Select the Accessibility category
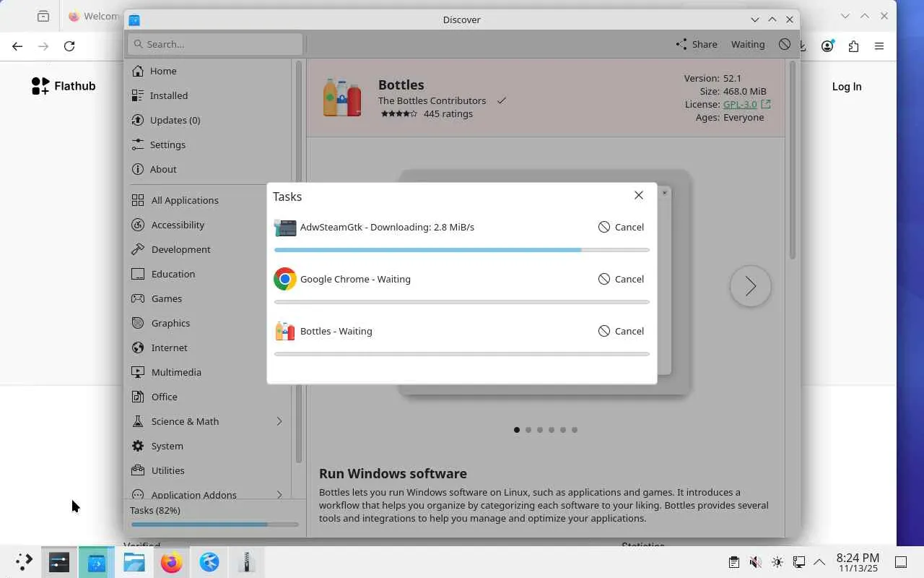 tap(208, 225)
